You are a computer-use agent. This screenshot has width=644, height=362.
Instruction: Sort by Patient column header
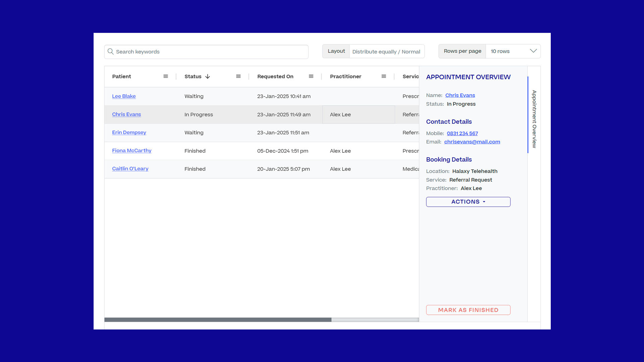click(x=122, y=76)
